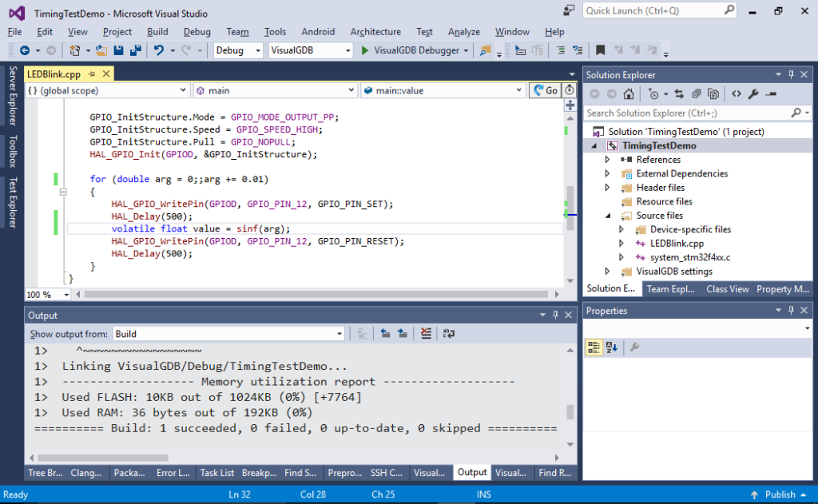
Task: Save the current file with floppy icon
Action: (x=118, y=50)
